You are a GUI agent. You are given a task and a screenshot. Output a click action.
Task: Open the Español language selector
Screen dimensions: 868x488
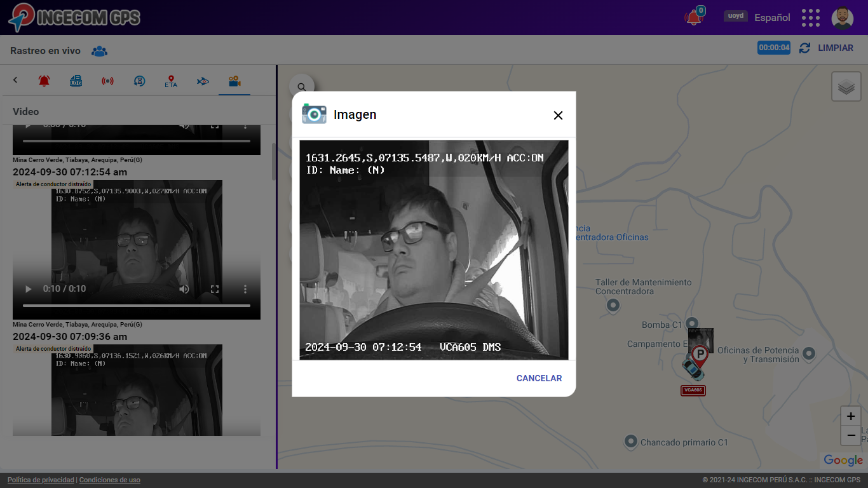[772, 18]
